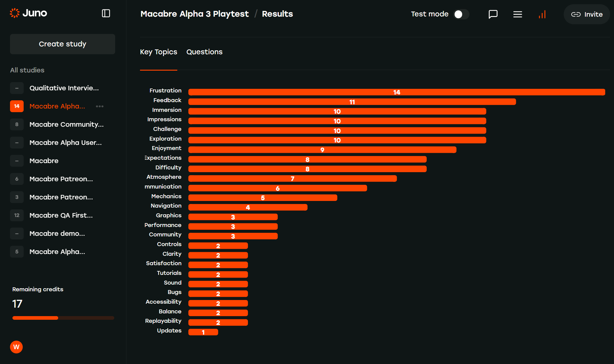The width and height of the screenshot is (614, 364).
Task: Open the hamburger menu icon in the header
Action: (x=518, y=14)
